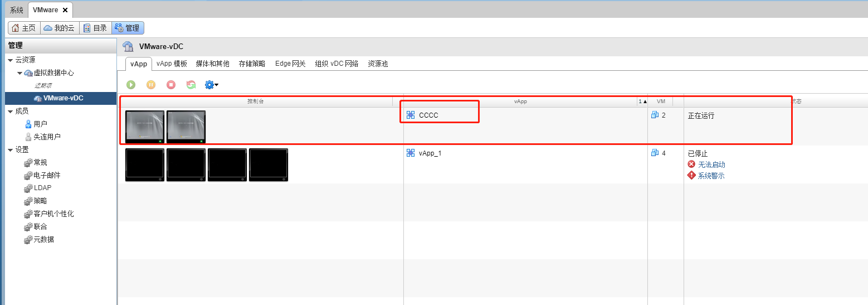Click the 失连用户 grey person icon

28,137
